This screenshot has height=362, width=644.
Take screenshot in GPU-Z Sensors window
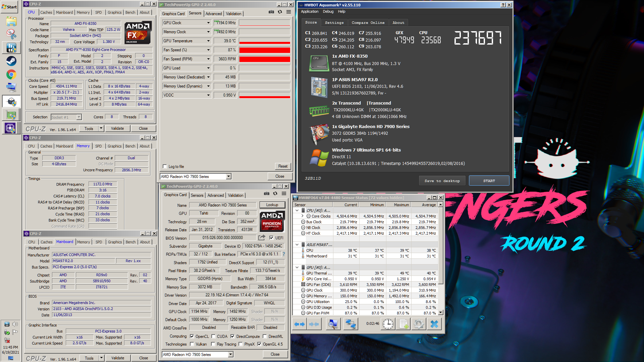271,12
